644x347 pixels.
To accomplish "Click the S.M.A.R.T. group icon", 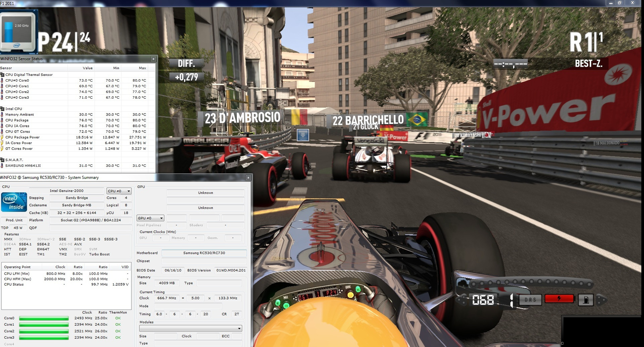I will [x=2, y=160].
